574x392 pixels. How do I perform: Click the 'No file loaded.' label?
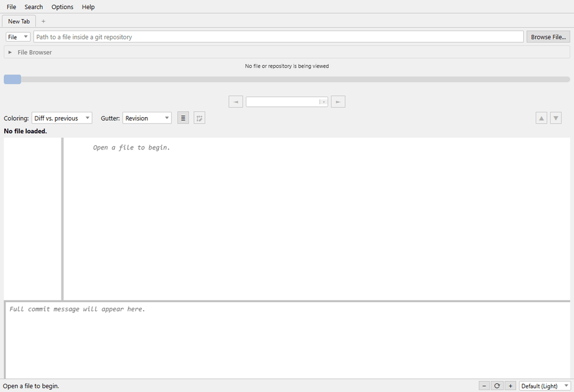pos(25,131)
